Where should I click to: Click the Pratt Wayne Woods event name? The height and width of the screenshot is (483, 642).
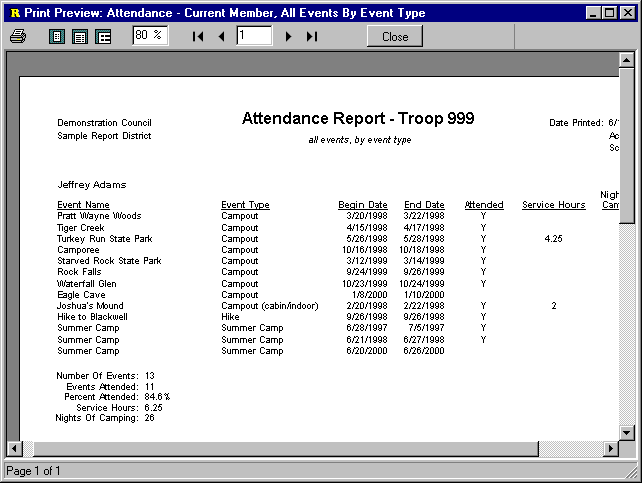point(99,216)
